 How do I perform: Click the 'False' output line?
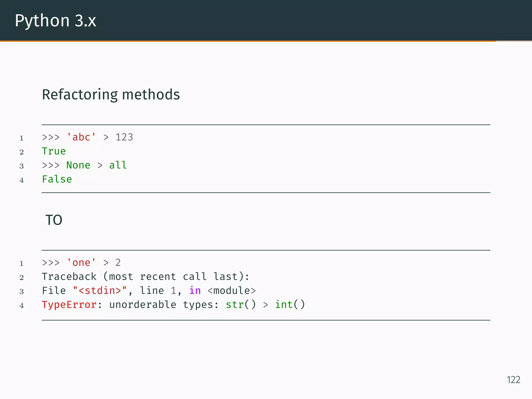click(x=57, y=179)
